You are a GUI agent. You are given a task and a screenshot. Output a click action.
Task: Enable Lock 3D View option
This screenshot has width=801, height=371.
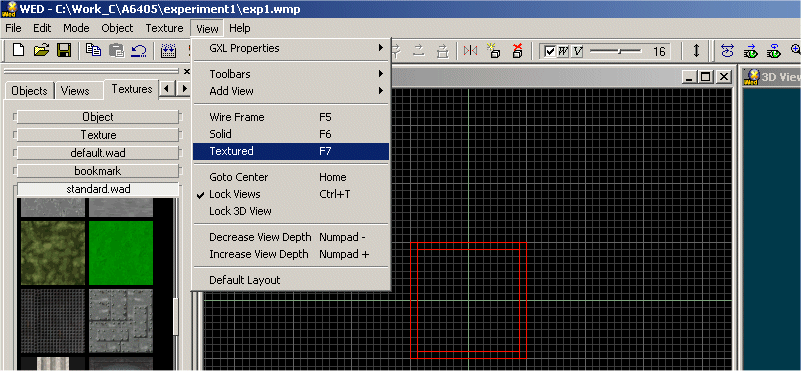click(291, 211)
